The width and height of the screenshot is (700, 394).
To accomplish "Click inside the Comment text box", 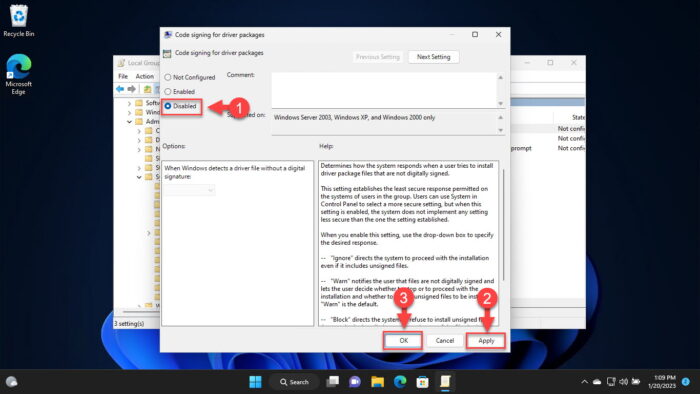I will pyautogui.click(x=384, y=90).
